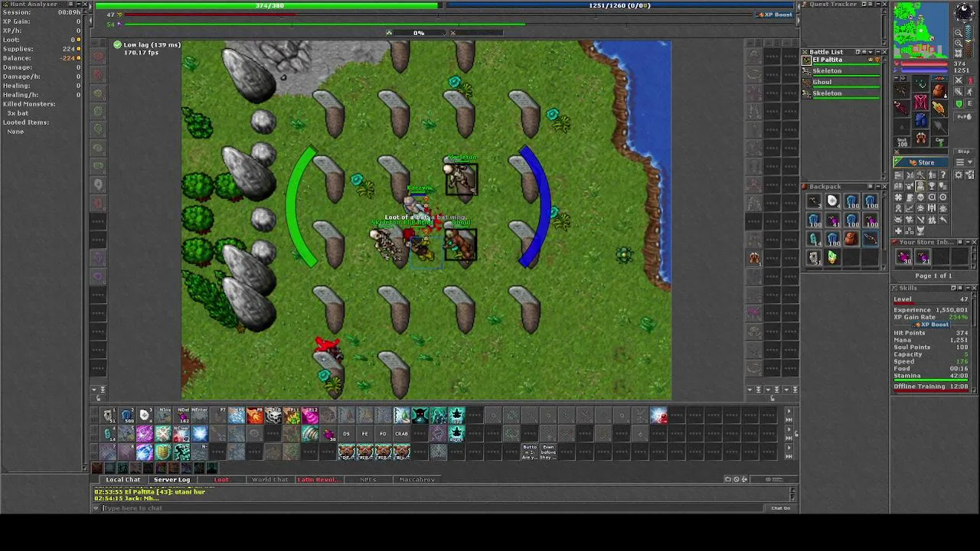Switch to Local Chat tab
This screenshot has height=551, width=980.
pos(122,480)
